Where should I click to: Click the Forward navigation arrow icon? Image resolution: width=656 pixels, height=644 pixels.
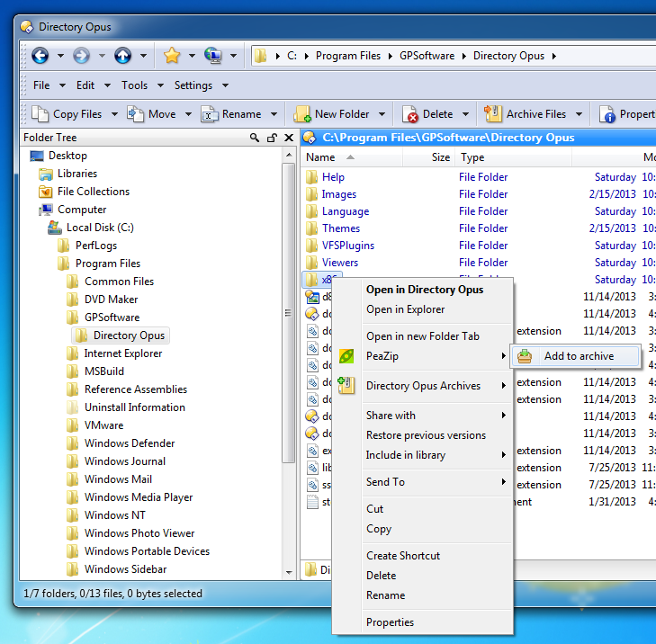81,56
